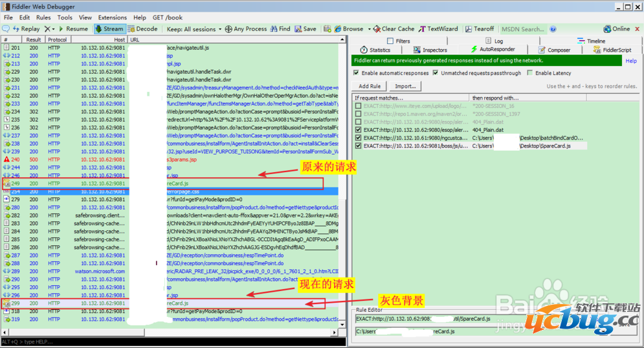Resume paused sessions with Resume
Viewport: 644px width, 348px height.
click(73, 28)
